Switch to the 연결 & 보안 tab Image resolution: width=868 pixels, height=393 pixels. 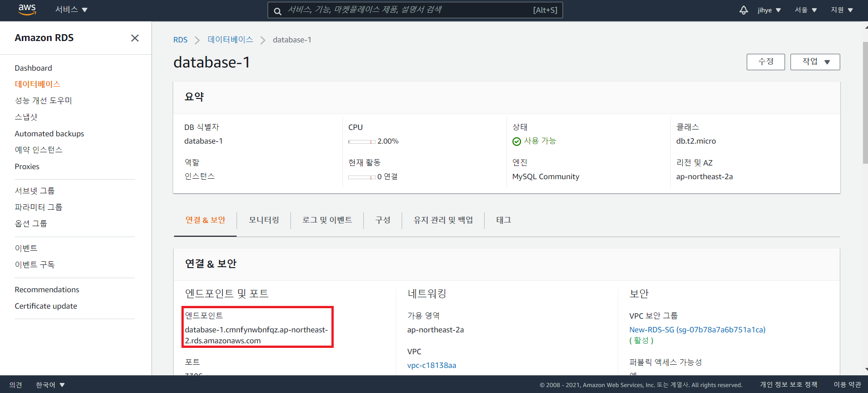point(205,220)
